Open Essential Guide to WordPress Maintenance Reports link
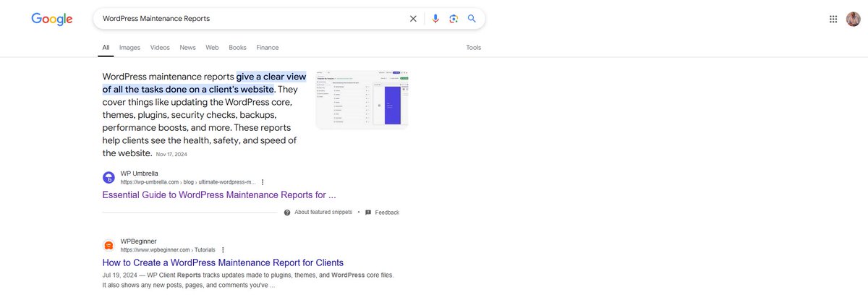Viewport: 868px width, 295px height. point(219,195)
